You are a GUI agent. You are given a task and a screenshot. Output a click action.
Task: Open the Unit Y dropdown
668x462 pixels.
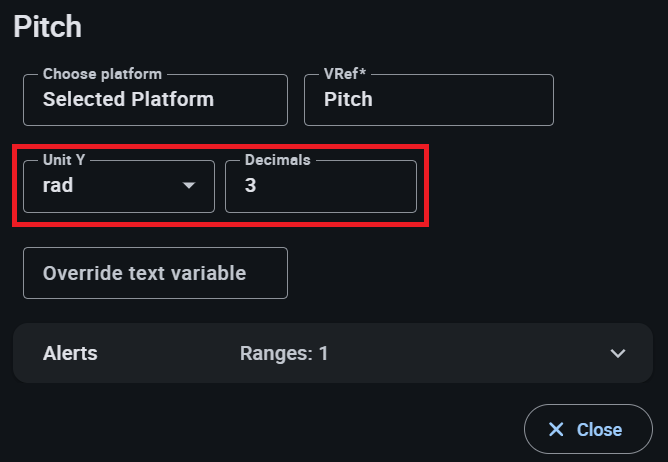(x=118, y=186)
